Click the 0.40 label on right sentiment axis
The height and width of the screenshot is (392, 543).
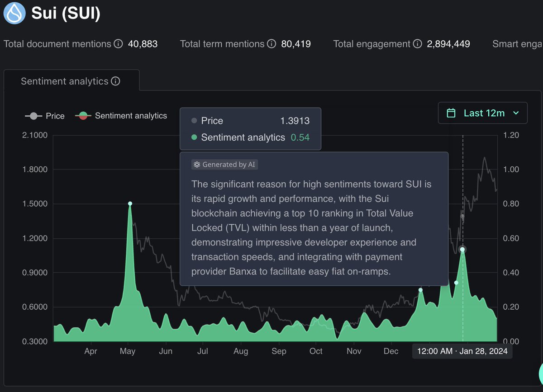click(511, 273)
